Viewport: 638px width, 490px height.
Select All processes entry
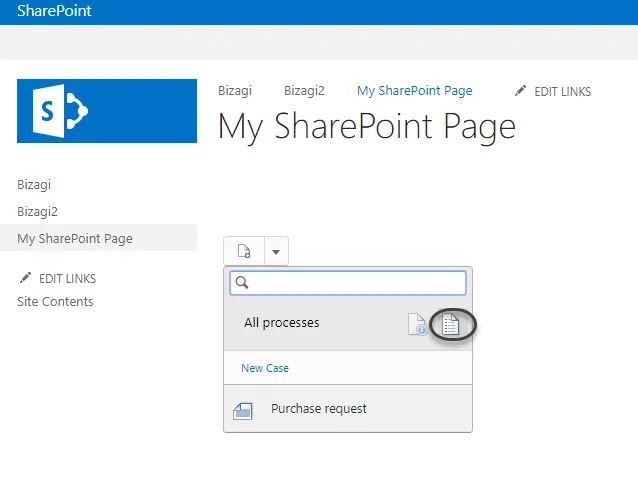(x=282, y=323)
